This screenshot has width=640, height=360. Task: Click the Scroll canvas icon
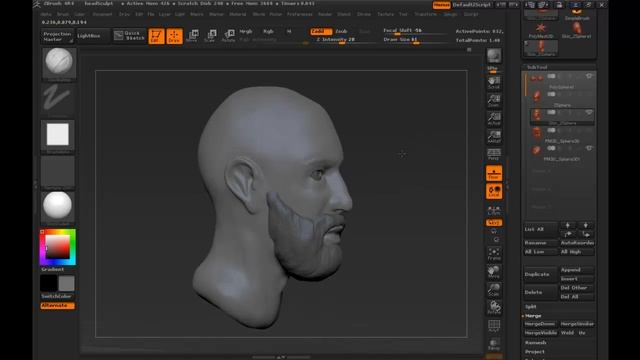coord(494,82)
